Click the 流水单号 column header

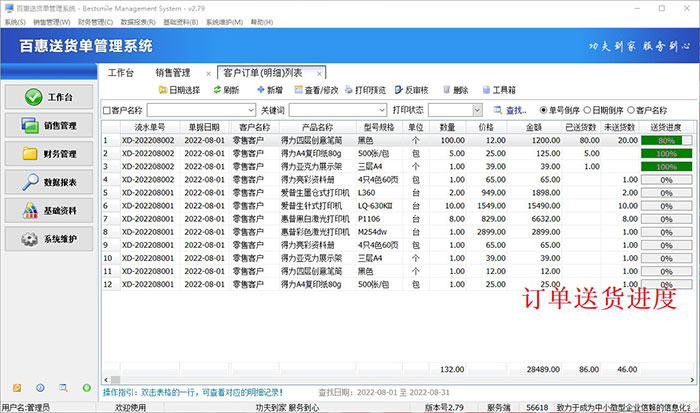click(150, 127)
